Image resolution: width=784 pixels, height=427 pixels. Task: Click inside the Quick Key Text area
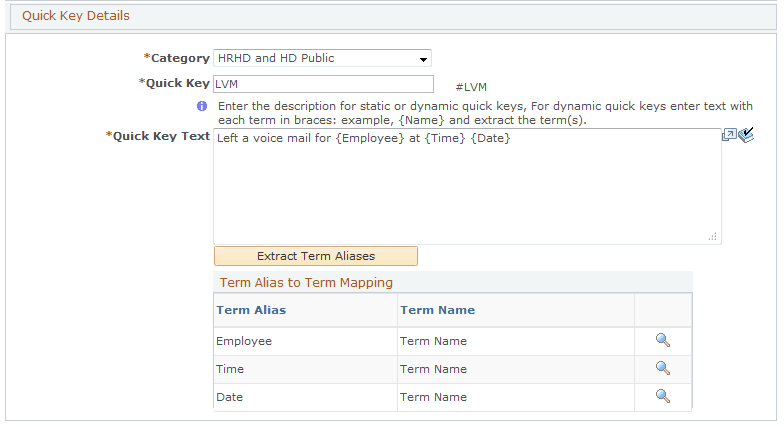tap(468, 186)
